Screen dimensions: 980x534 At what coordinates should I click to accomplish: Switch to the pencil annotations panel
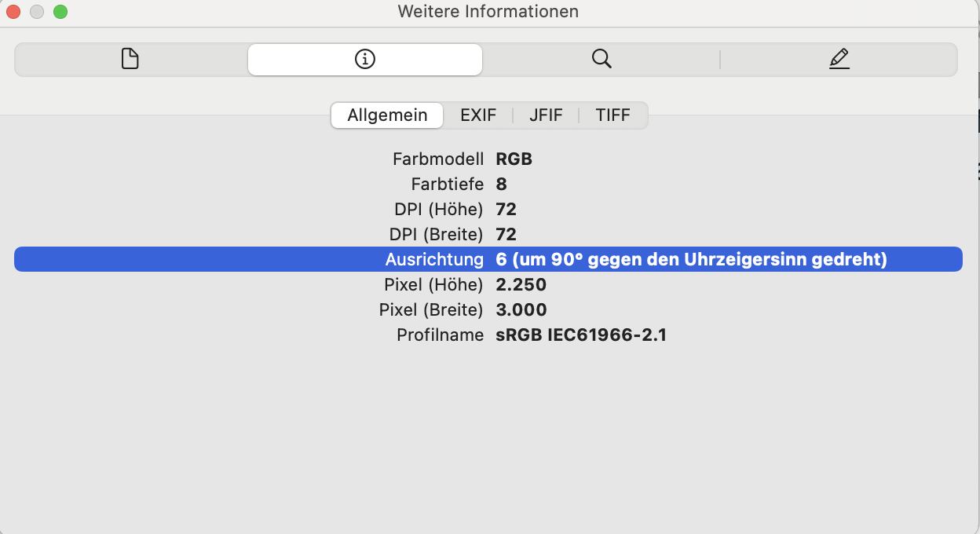tap(839, 59)
